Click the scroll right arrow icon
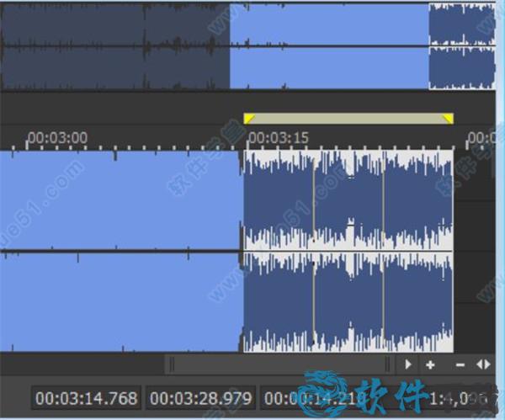505x420 pixels. coord(408,364)
